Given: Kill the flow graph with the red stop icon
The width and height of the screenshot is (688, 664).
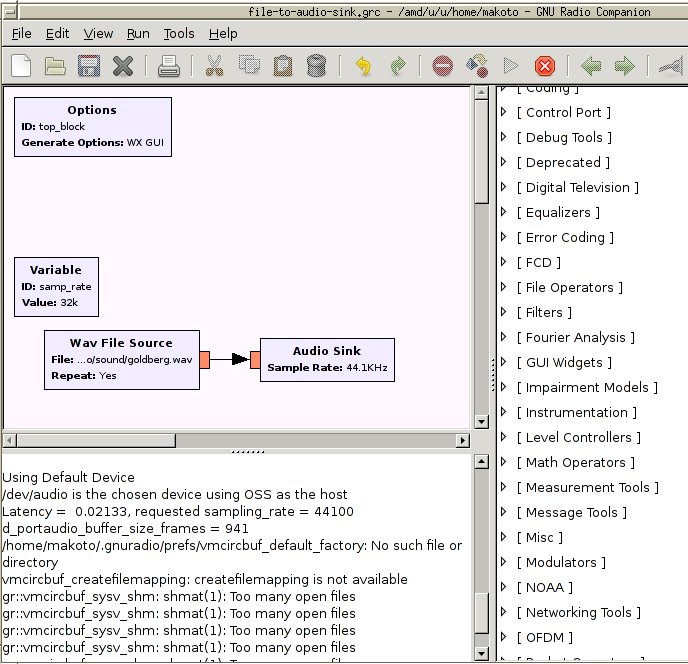Looking at the screenshot, I should tap(545, 66).
